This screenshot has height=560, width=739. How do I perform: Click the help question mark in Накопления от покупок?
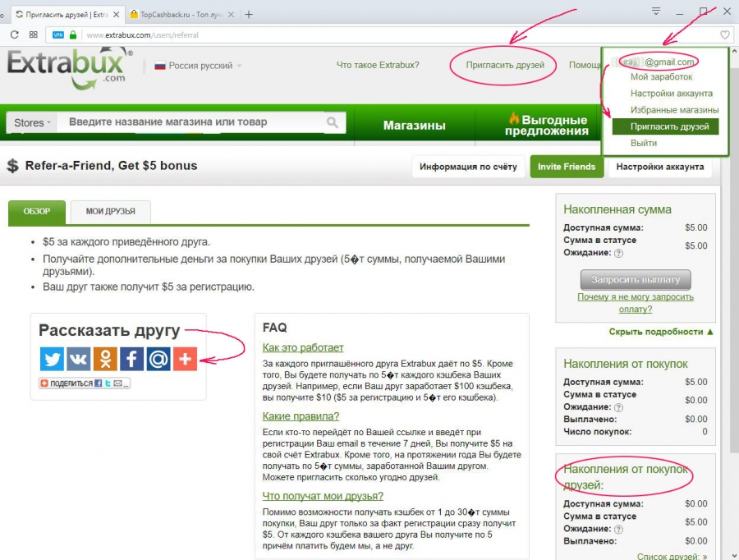619,407
